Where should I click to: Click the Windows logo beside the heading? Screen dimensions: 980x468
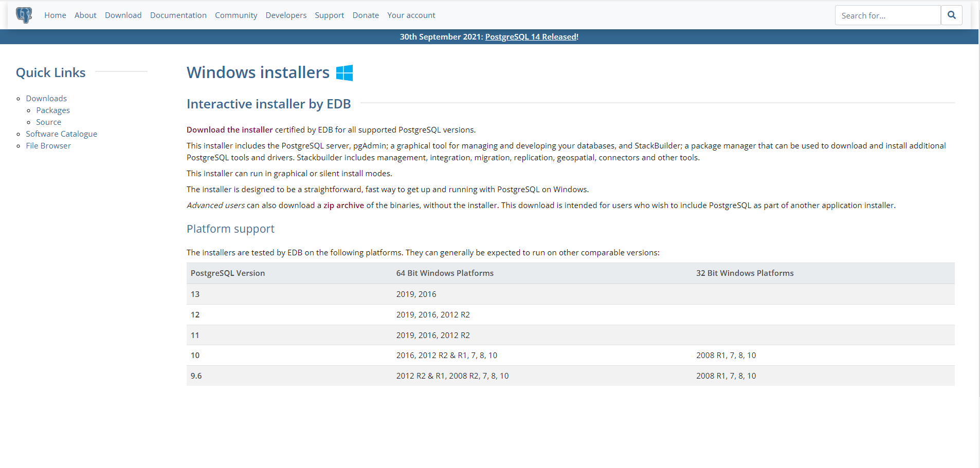tap(344, 73)
